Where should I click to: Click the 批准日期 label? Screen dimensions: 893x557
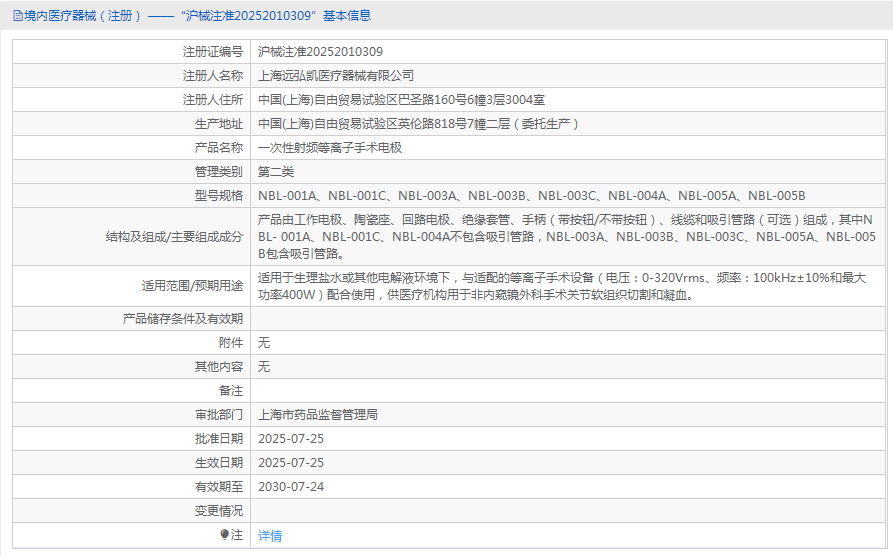point(219,439)
